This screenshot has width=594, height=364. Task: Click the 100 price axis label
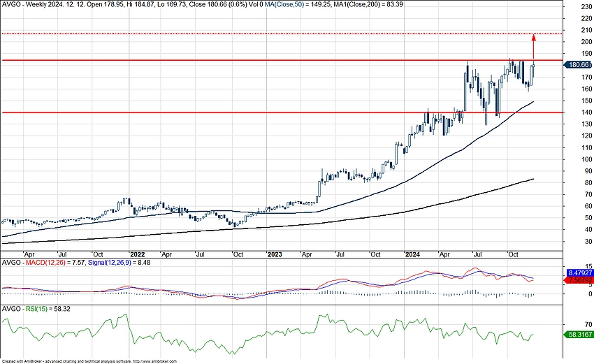point(587,159)
